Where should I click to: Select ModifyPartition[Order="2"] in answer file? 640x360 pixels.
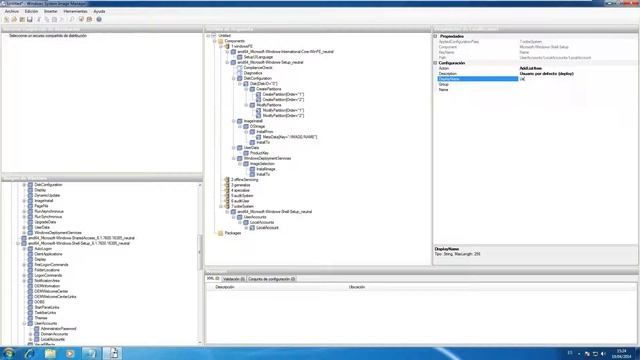pyautogui.click(x=283, y=116)
